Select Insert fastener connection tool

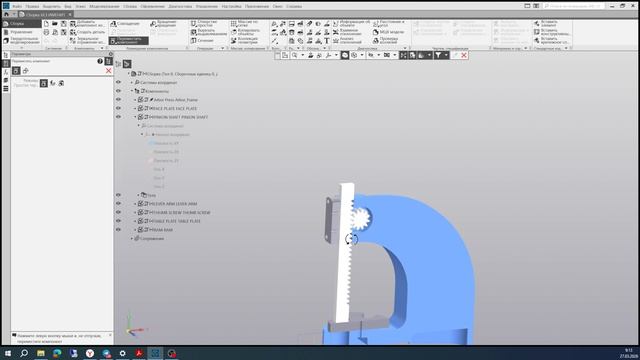pos(551,40)
